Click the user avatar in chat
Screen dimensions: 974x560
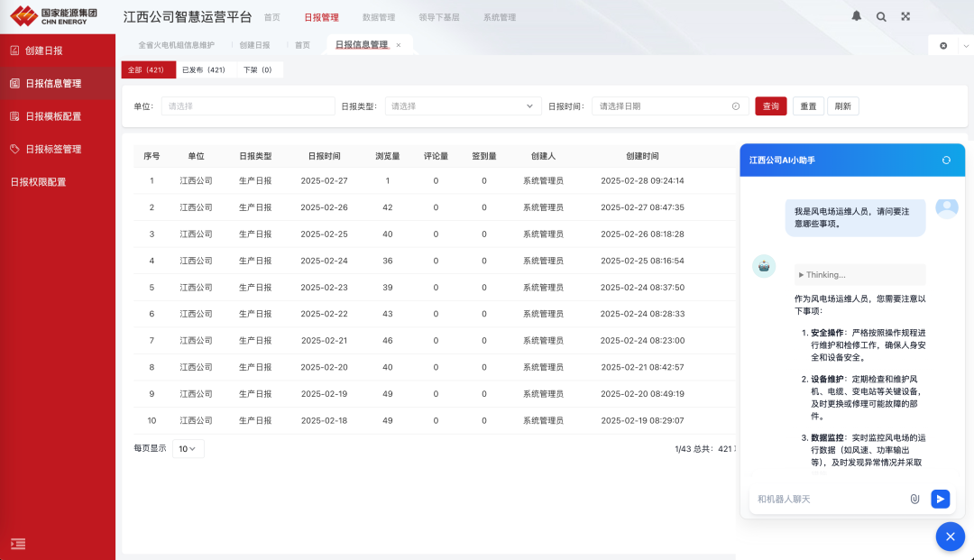coord(947,208)
